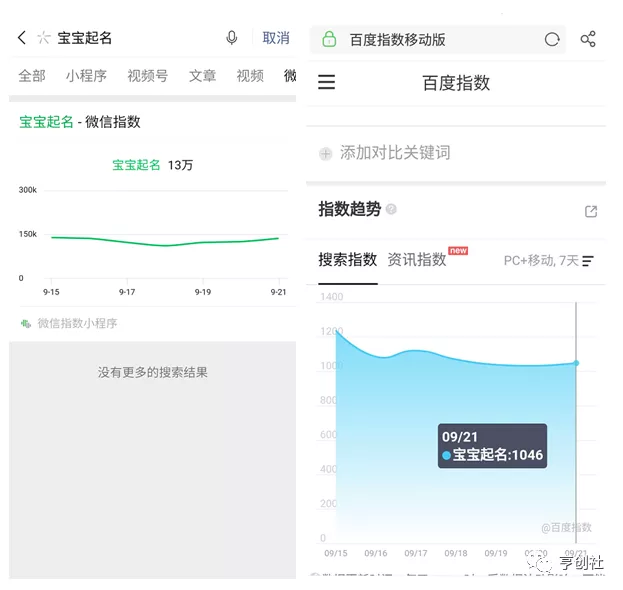The width and height of the screenshot is (623, 590).
Task: Tap the green lock icon in Baidu address bar
Action: tap(329, 39)
